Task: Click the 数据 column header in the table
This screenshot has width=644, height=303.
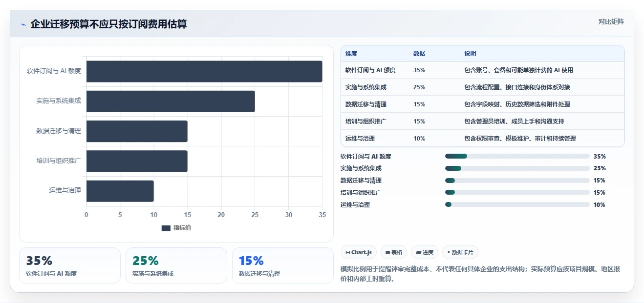Action: click(419, 54)
